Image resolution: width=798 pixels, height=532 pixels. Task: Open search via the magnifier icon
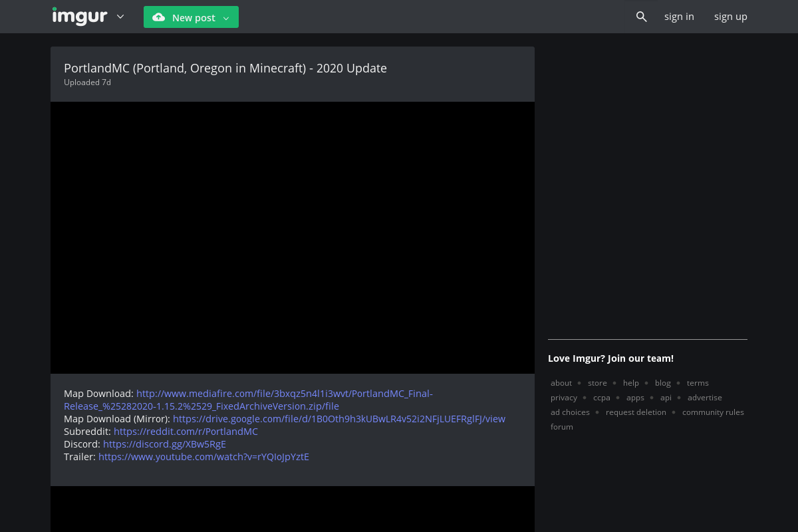tap(641, 17)
